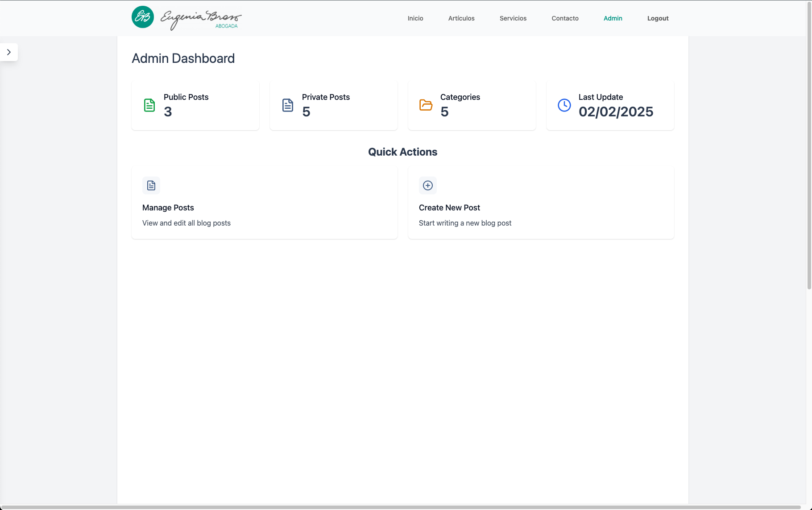This screenshot has width=812, height=510.
Task: Click the ABOGADA text under the logo
Action: 227,26
